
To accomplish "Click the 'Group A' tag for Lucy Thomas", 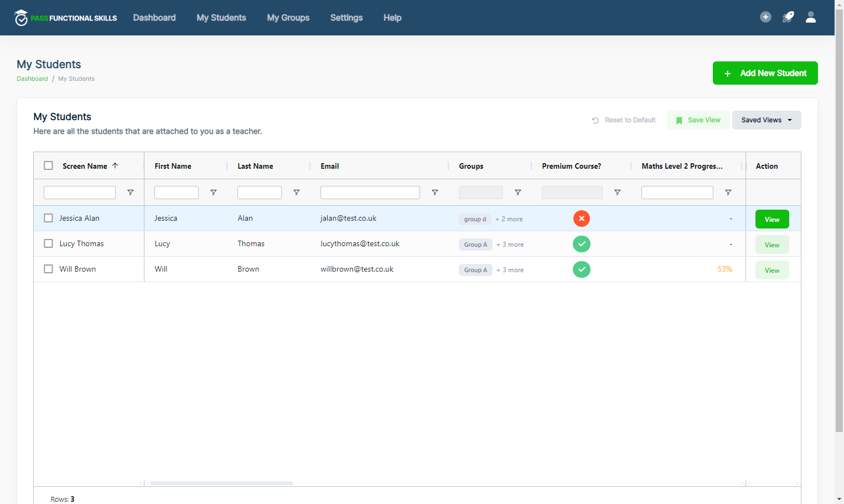I will (x=475, y=245).
